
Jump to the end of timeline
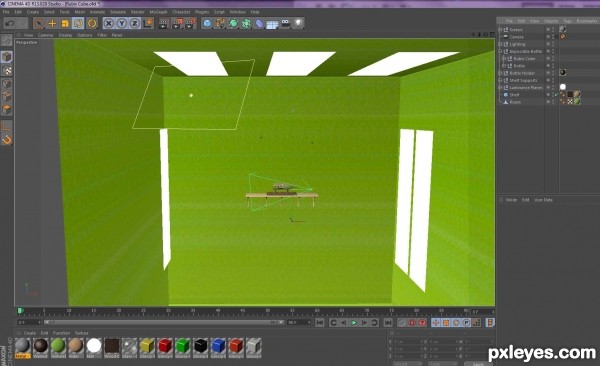click(x=388, y=323)
